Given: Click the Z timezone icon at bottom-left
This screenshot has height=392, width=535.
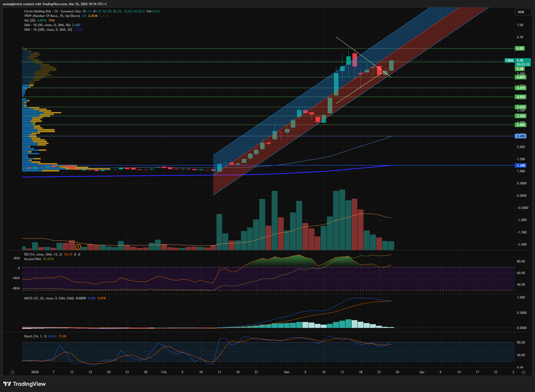Looking at the screenshot, I should click(x=12, y=372).
